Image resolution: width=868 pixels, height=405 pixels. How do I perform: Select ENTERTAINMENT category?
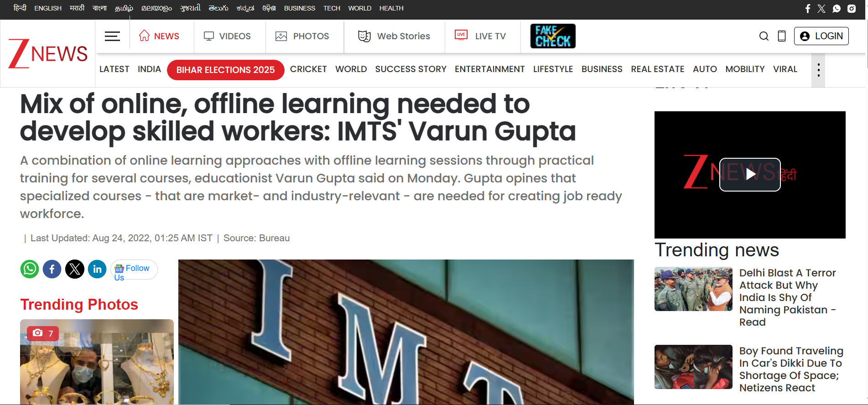(489, 69)
